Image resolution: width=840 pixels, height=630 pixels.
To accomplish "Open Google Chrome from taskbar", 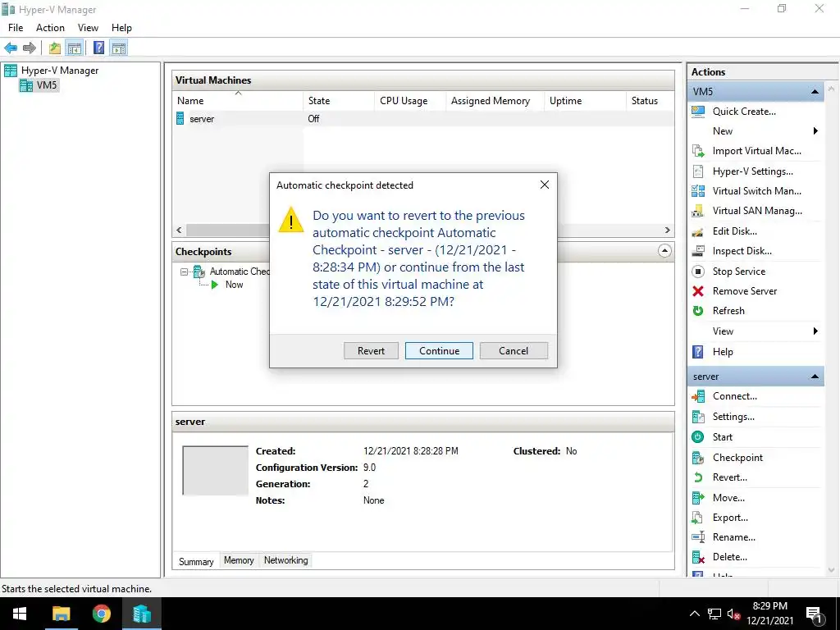I will pos(101,614).
